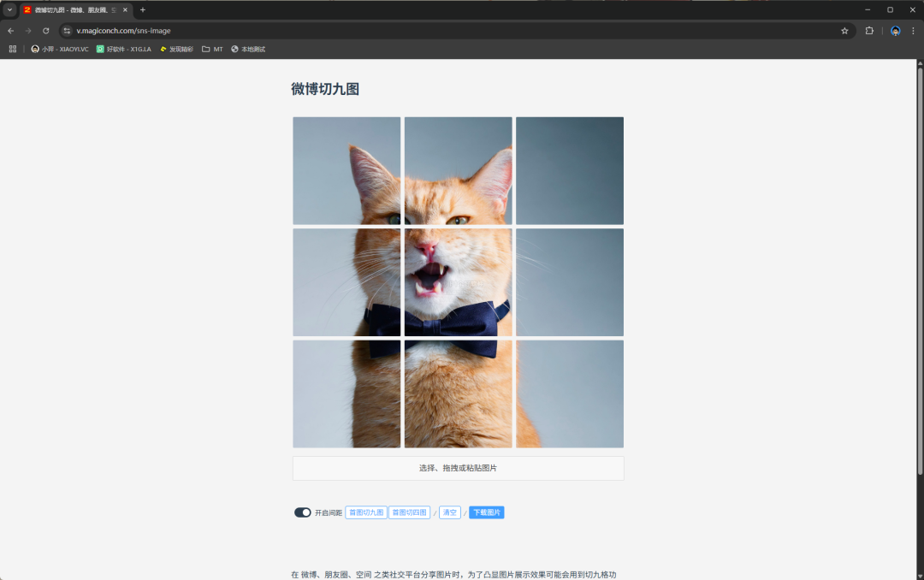Toggle the 开启间距 spacing switch
Image resolution: width=924 pixels, height=580 pixels.
303,512
